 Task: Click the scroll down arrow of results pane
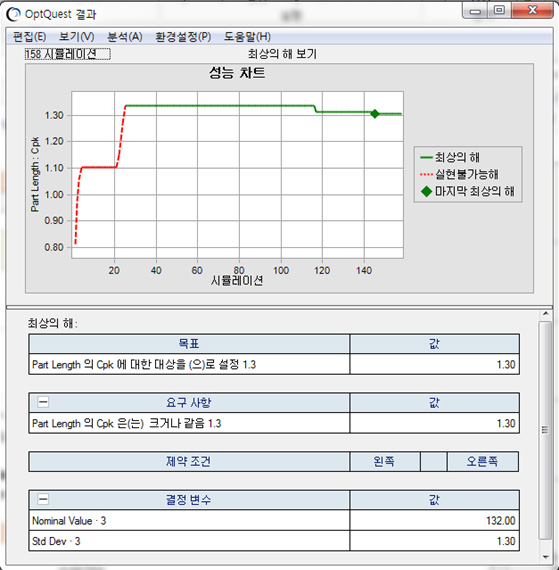pyautogui.click(x=546, y=557)
